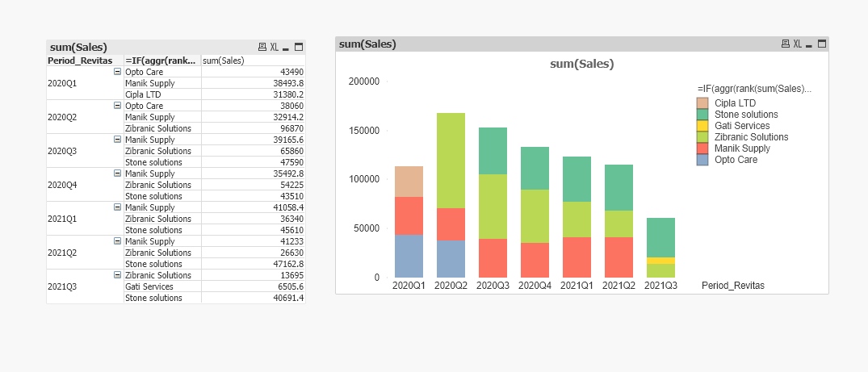Viewport: 868px width, 372px height.
Task: Click the sum(Sales) column header in table
Action: coord(254,61)
